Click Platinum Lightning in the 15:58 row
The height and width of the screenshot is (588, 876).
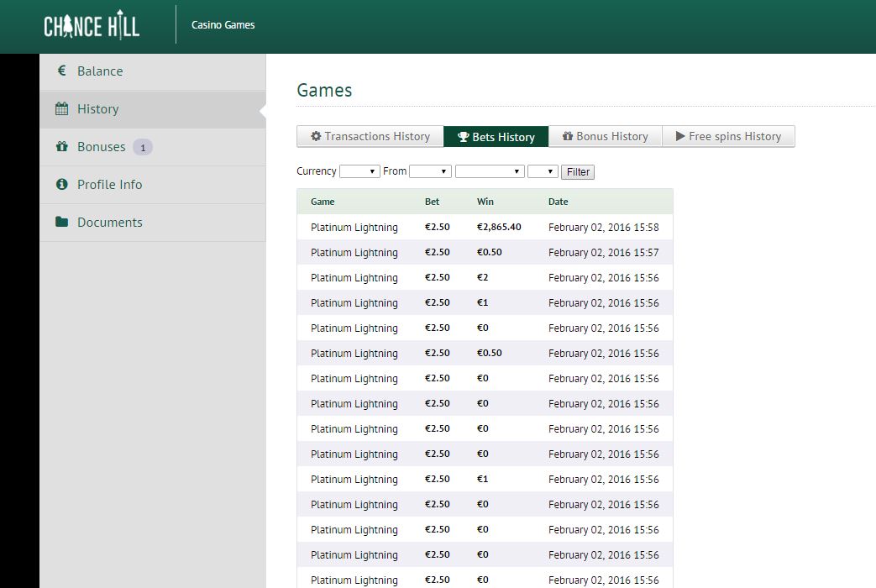(x=354, y=228)
